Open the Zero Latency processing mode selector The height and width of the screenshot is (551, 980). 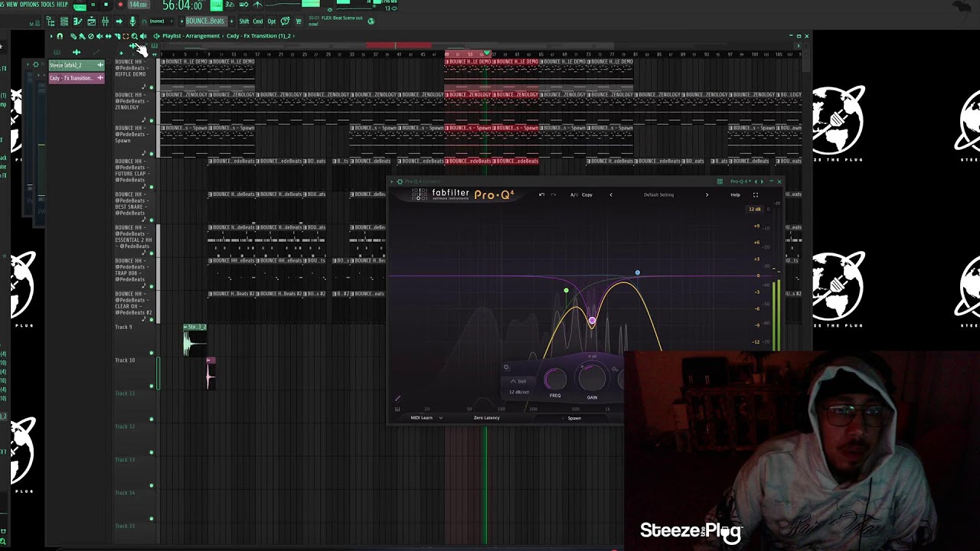(x=487, y=418)
